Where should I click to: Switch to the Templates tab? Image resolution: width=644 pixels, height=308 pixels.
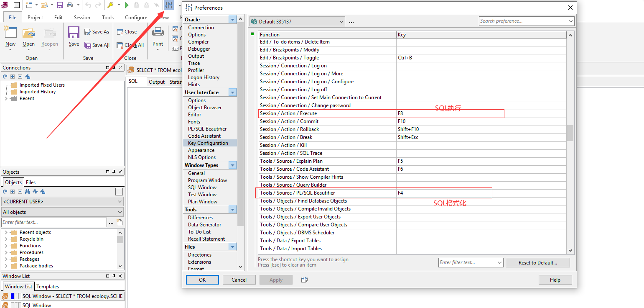point(48,287)
